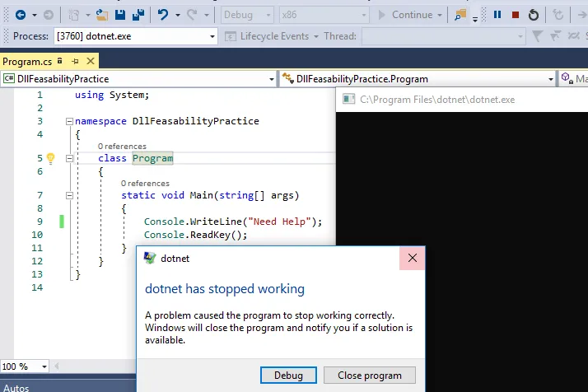The height and width of the screenshot is (392, 588).
Task: Click the Open File folder icon
Action: coord(101,15)
